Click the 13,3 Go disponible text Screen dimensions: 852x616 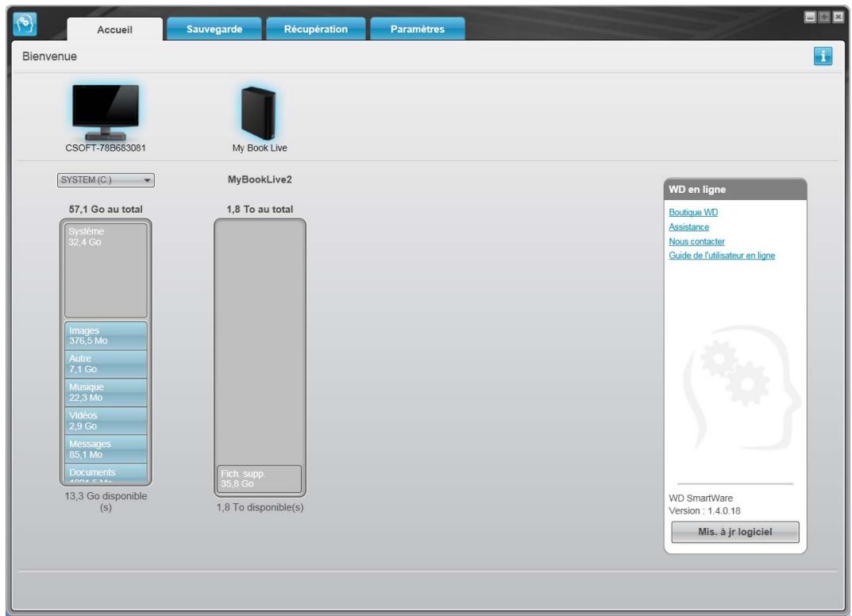tap(106, 502)
